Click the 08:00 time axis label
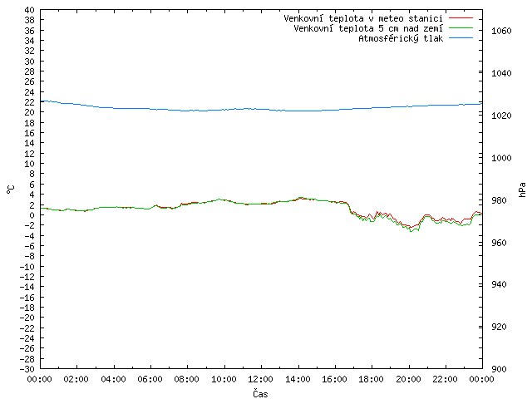Image resolution: width=532 pixels, height=399 pixels. tap(187, 379)
